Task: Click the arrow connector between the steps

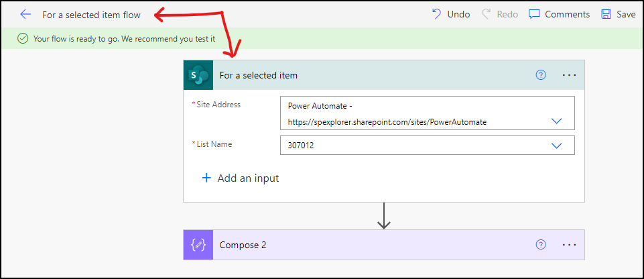Action: point(383,216)
